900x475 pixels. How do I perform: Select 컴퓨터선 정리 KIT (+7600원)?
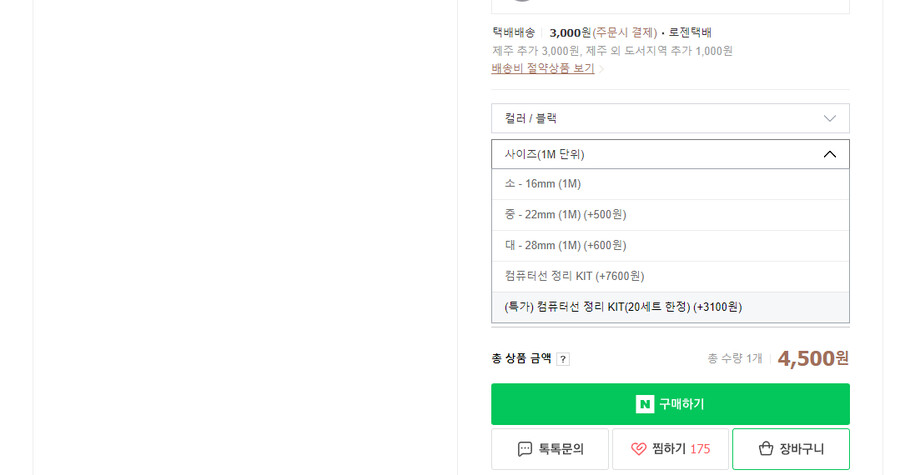click(x=670, y=277)
